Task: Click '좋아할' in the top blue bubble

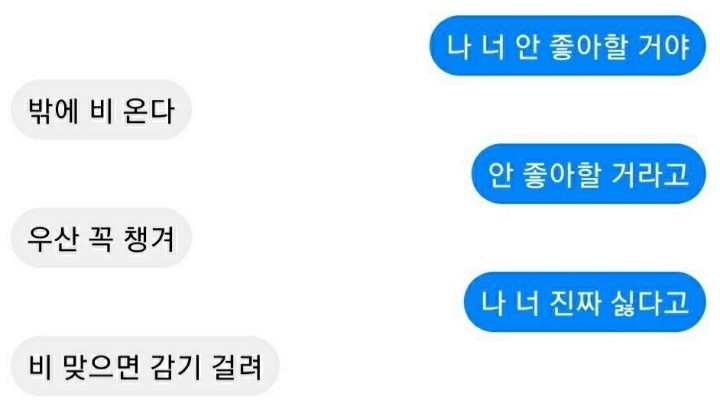Action: point(589,46)
